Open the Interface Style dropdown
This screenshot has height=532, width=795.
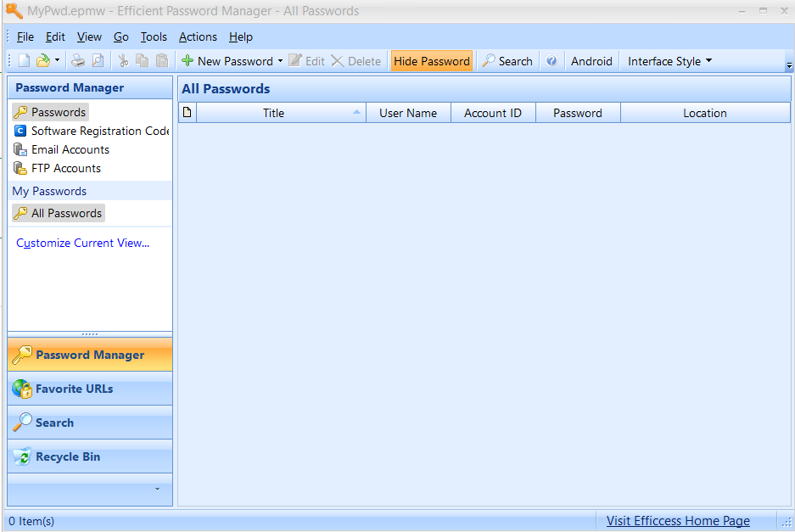click(669, 61)
